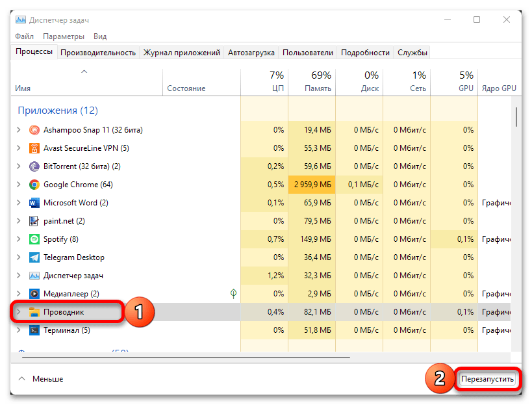Image resolution: width=532 pixels, height=405 pixels.
Task: Click the Перезапустить button
Action: click(x=487, y=379)
